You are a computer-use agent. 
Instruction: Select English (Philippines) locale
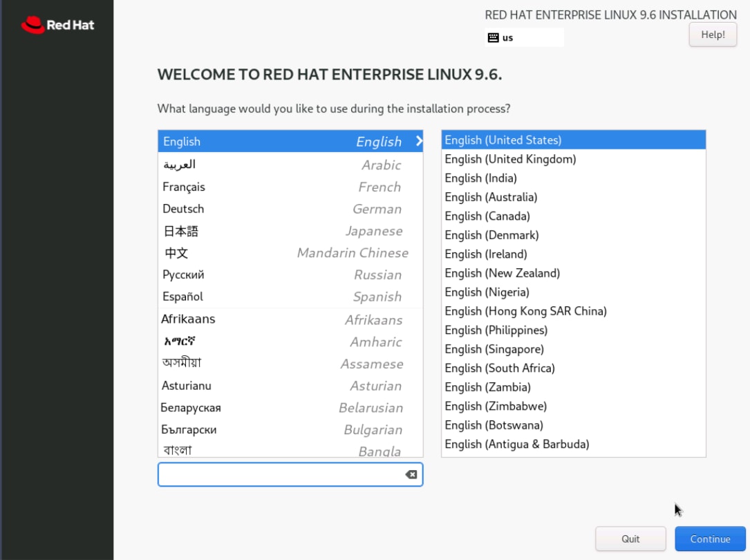tap(574, 330)
